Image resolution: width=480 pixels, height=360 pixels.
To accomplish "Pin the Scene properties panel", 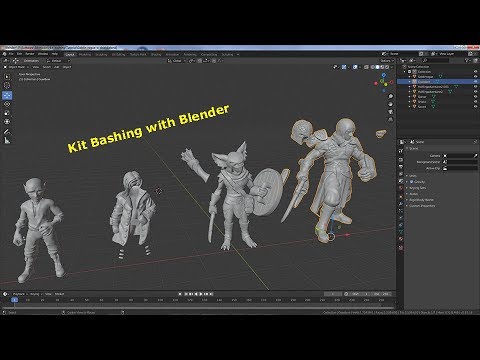I will tap(475, 142).
